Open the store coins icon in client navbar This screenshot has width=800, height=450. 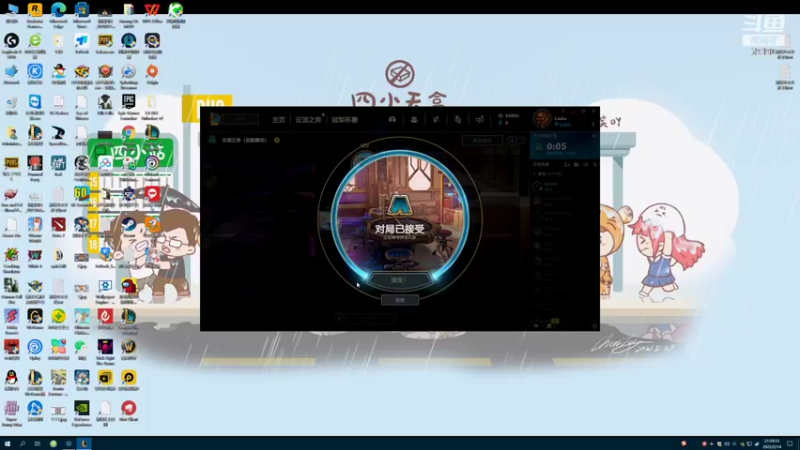pyautogui.click(x=480, y=119)
